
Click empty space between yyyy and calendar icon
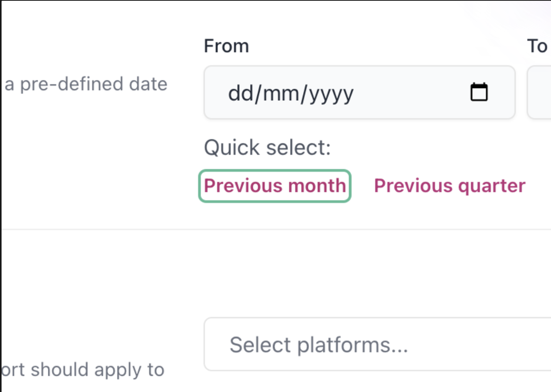(411, 93)
